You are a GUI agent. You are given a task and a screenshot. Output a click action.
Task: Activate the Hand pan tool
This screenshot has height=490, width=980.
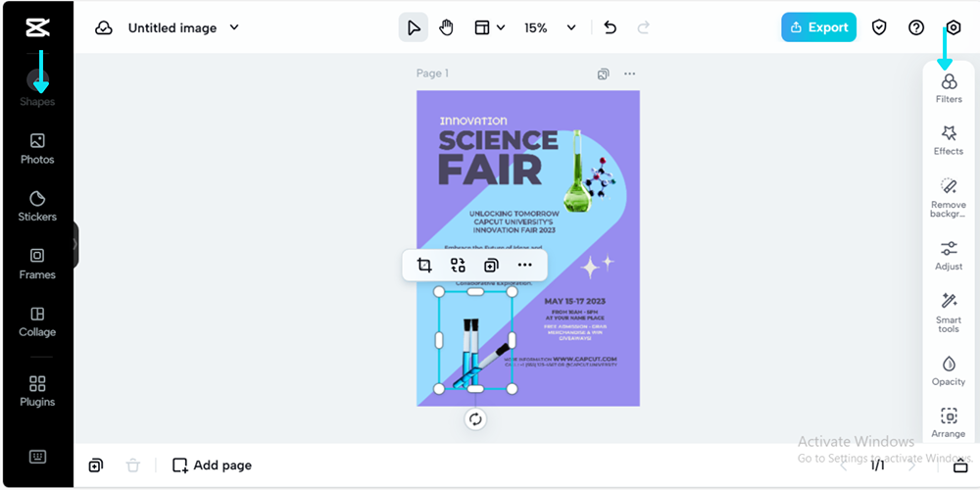[446, 27]
